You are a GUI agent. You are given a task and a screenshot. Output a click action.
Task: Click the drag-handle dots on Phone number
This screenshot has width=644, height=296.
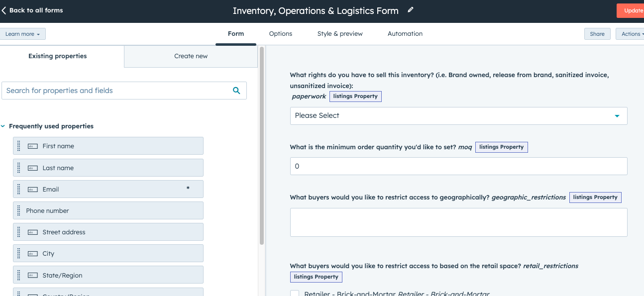[18, 210]
